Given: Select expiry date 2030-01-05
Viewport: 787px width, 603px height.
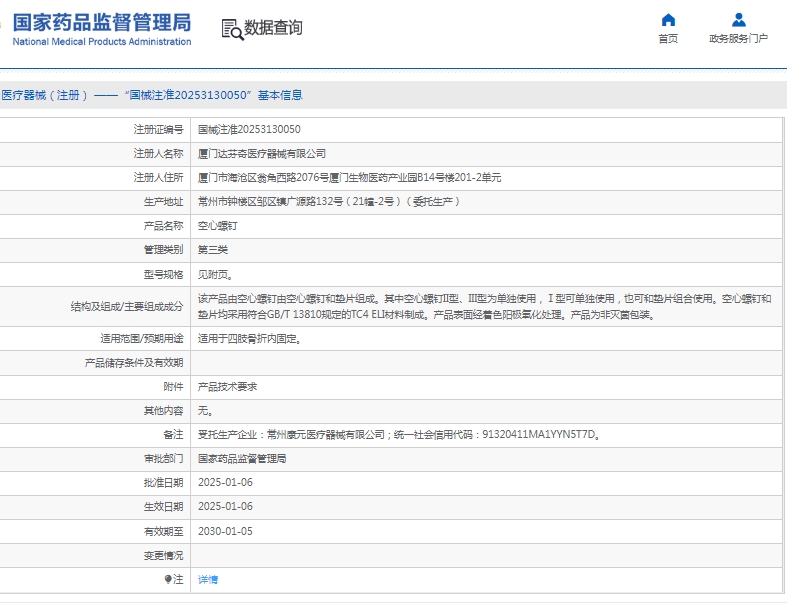Looking at the screenshot, I should click(225, 531).
